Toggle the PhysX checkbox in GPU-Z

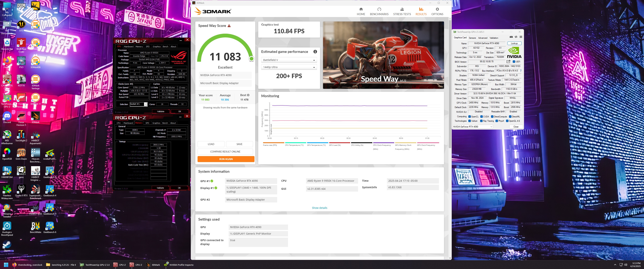tap(496, 121)
